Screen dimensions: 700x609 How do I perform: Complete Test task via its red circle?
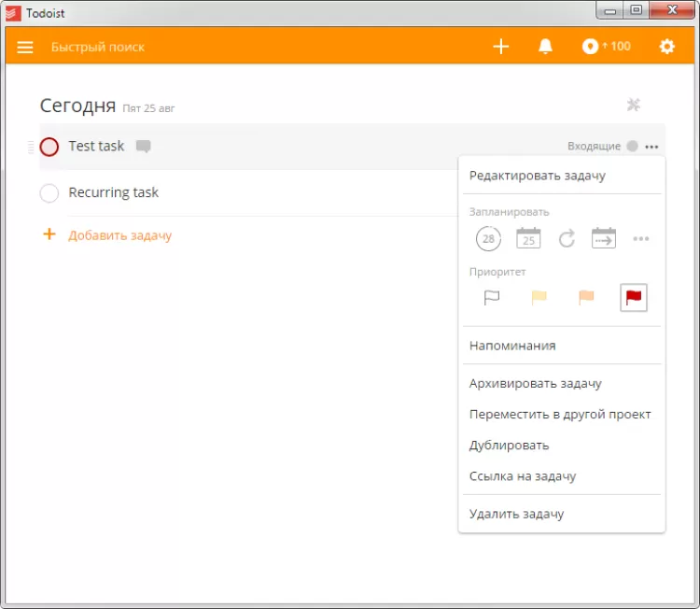[x=49, y=147]
